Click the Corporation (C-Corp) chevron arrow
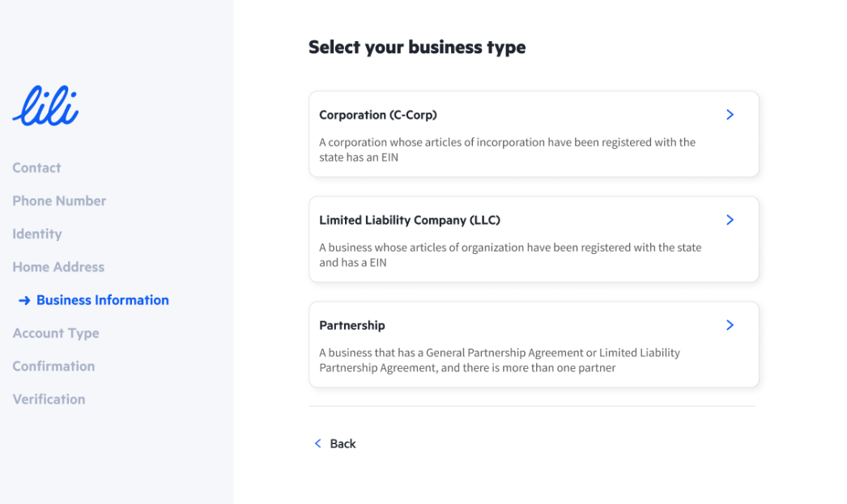This screenshot has height=504, width=847. (x=730, y=114)
